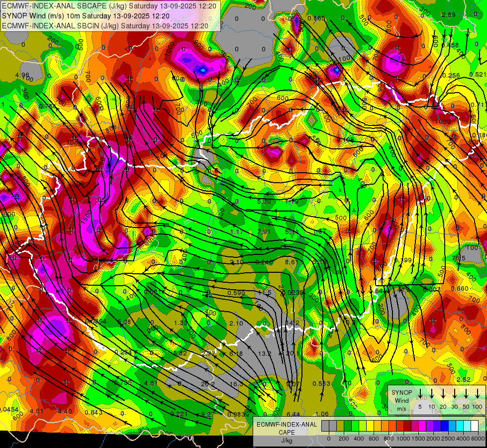Pick the olive CAPE swatch between 0 and 200
487x448 pixels.
coord(340,426)
